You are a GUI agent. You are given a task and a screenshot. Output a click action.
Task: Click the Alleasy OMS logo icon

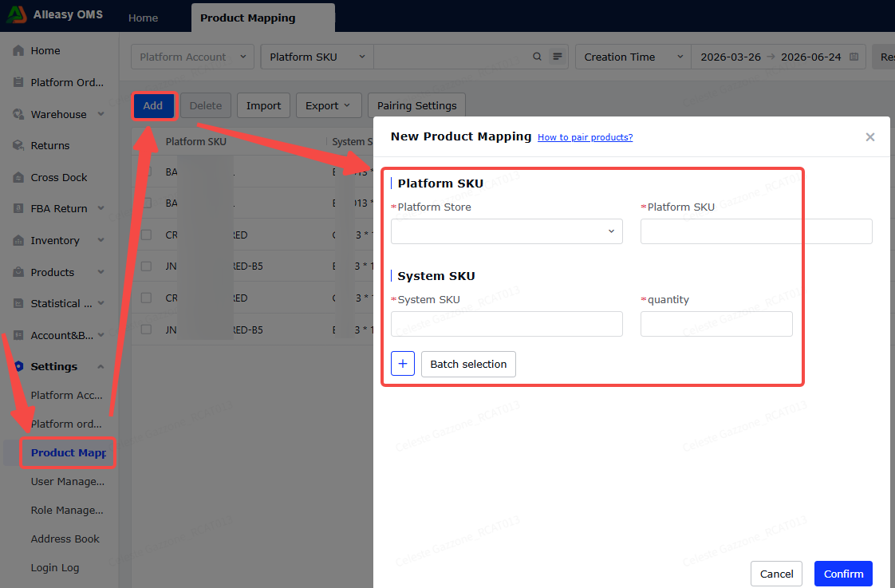(17, 14)
